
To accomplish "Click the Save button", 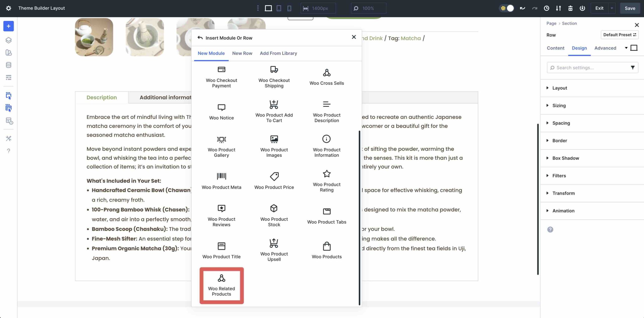I will tap(630, 8).
